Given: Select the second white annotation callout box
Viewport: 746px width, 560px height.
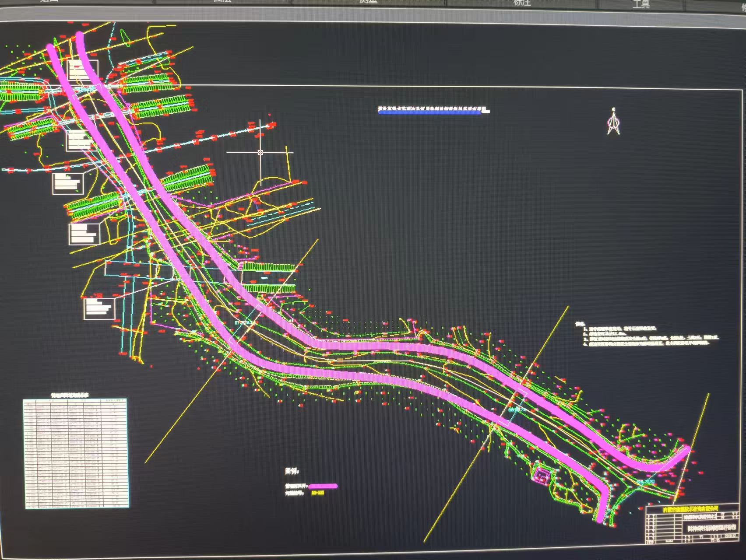Looking at the screenshot, I should point(79,140).
